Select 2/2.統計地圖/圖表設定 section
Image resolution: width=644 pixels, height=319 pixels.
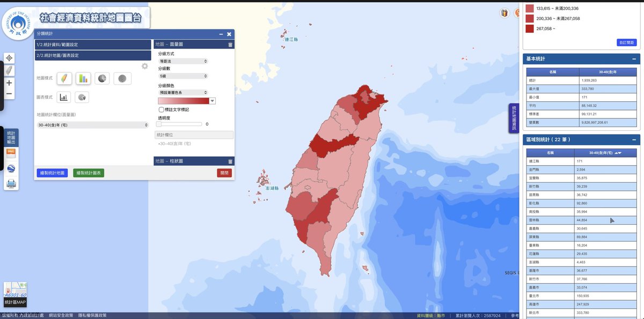click(x=93, y=55)
